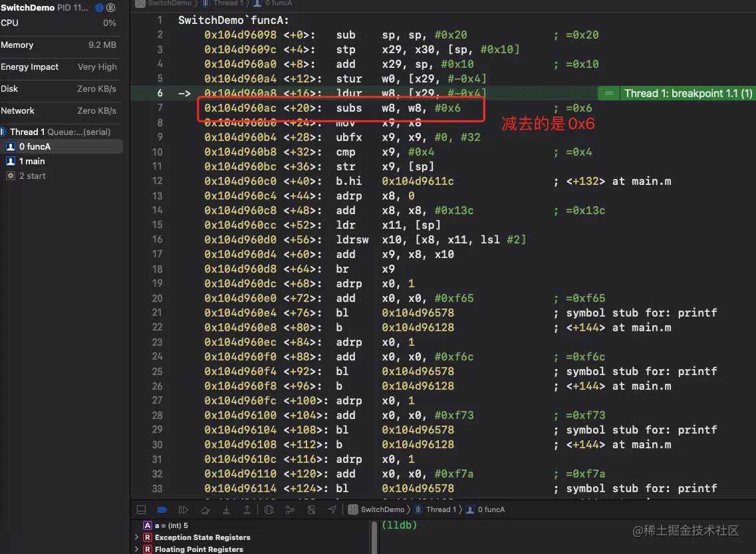The width and height of the screenshot is (756, 554).
Task: Select Thread 1 in the debug bar path
Action: pos(436,509)
